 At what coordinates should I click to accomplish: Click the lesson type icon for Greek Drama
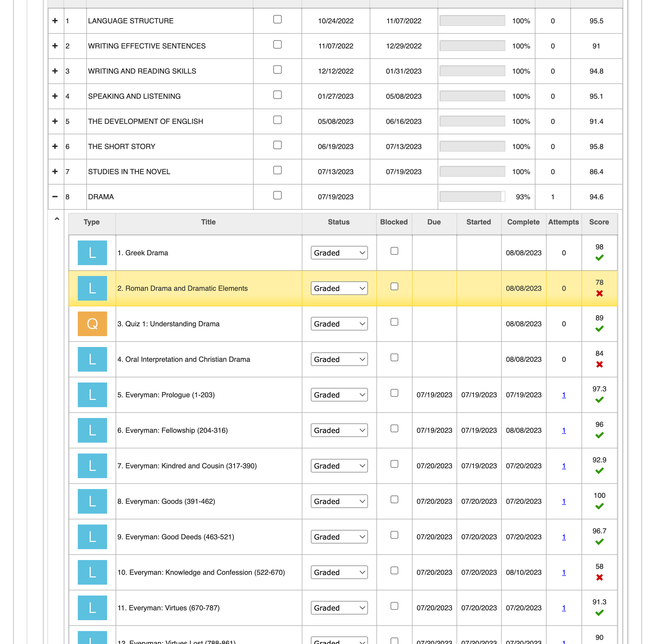coord(92,253)
